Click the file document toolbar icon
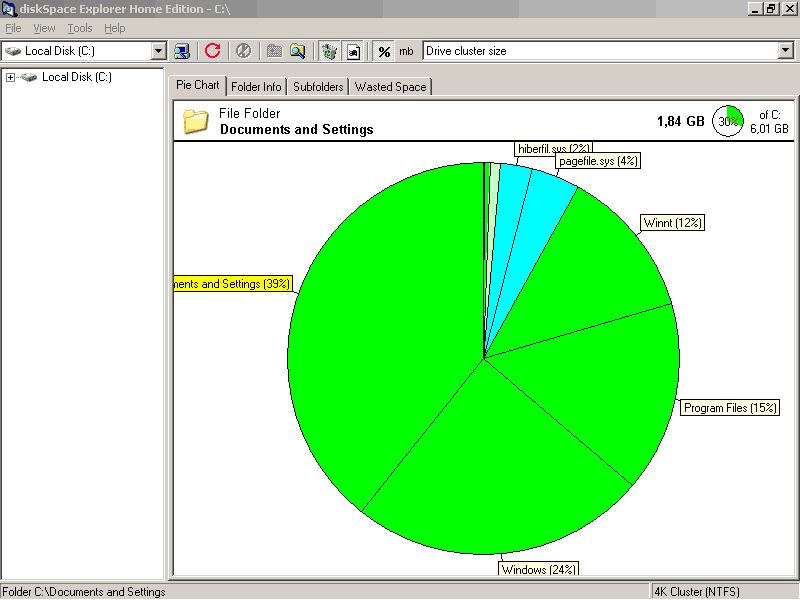 click(x=353, y=51)
